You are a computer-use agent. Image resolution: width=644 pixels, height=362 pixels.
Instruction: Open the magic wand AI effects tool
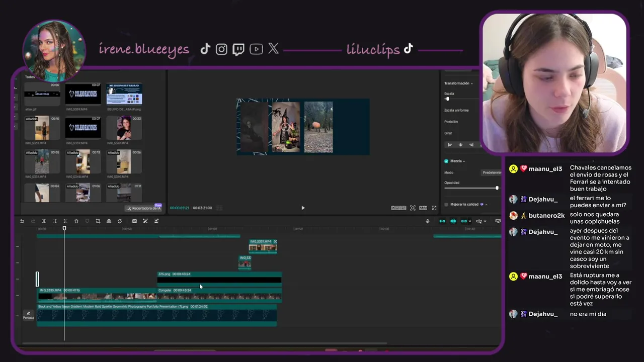[x=145, y=221]
